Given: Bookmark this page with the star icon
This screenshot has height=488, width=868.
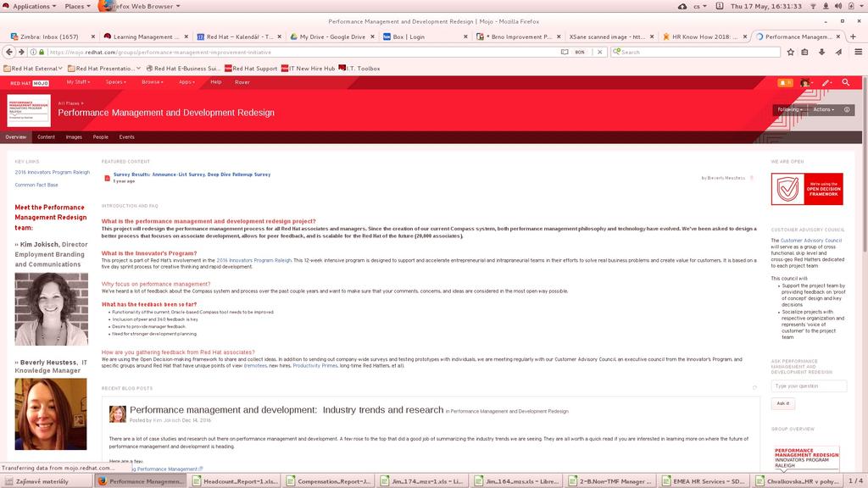Looking at the screenshot, I should coord(791,52).
